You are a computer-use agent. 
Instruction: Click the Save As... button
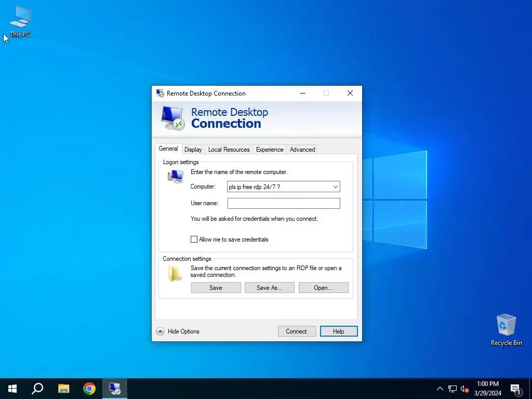pos(270,288)
